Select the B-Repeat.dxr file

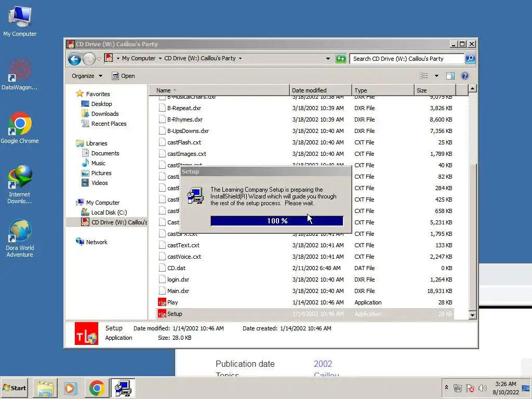click(184, 108)
